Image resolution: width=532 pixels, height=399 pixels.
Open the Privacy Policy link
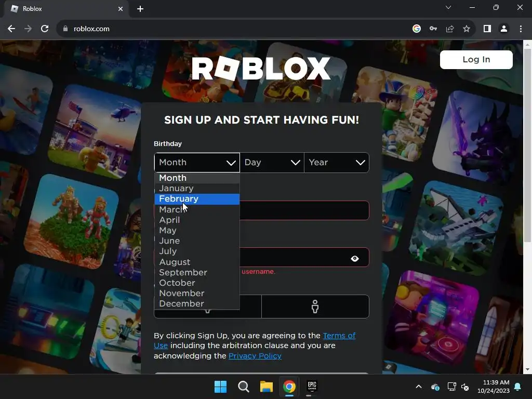pyautogui.click(x=255, y=356)
